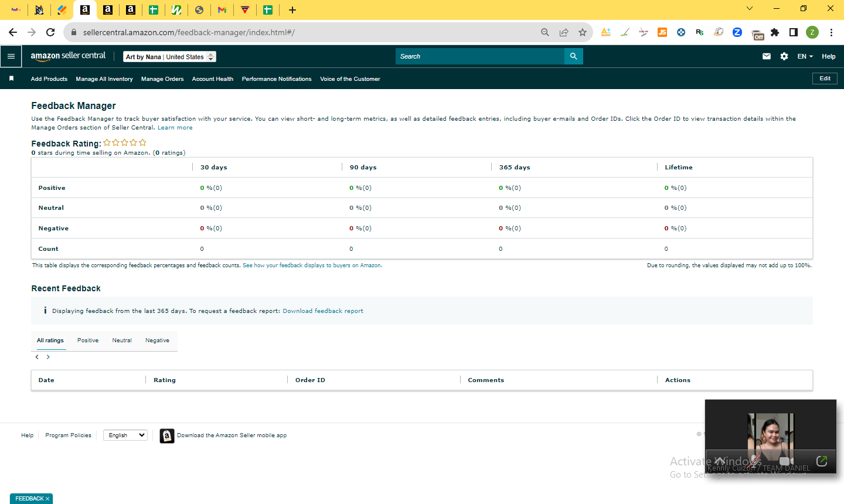Click the Order ID column header
844x504 pixels.
(x=310, y=380)
